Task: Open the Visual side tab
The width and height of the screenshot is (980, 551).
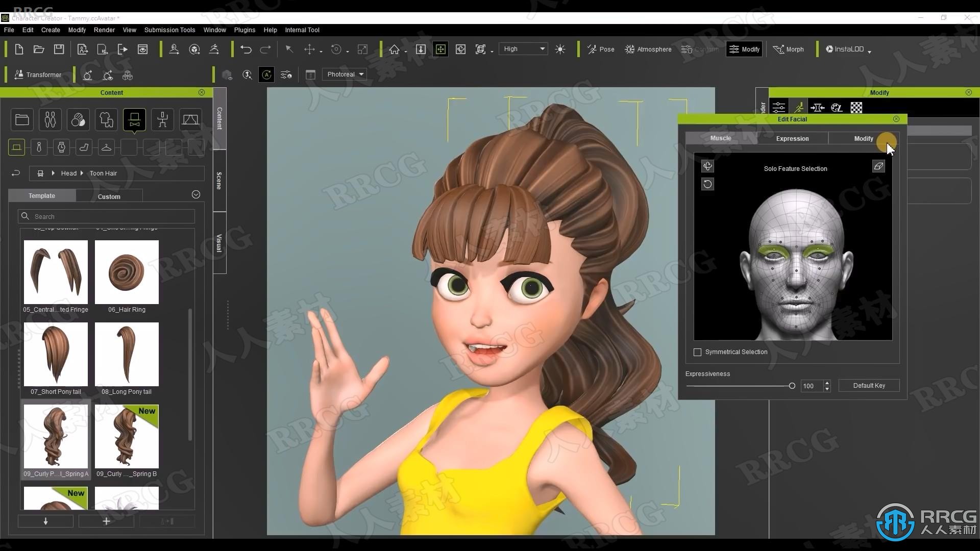Action: (219, 243)
